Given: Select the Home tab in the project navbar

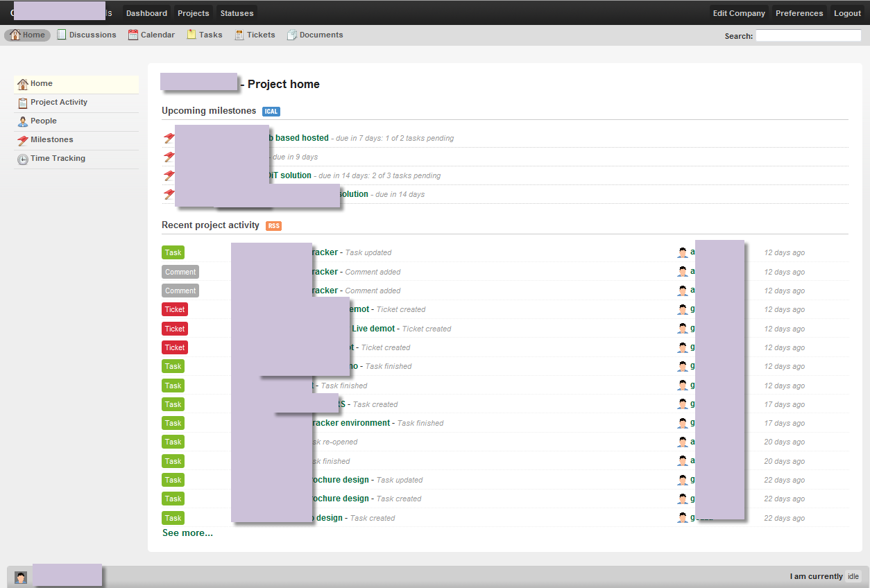Looking at the screenshot, I should point(28,35).
